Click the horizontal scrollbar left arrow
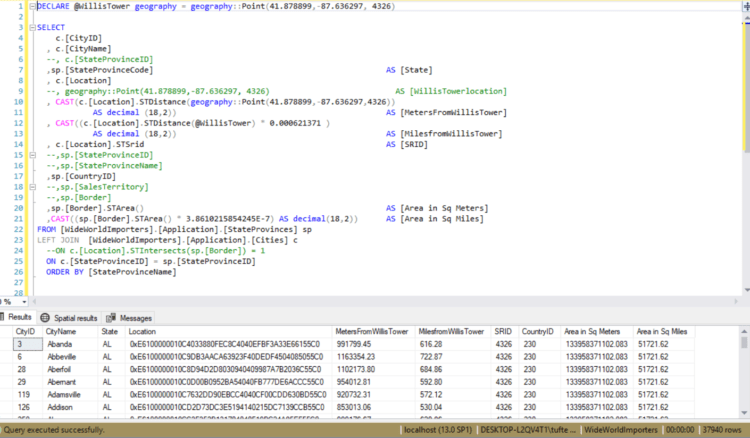 pyautogui.click(x=34, y=301)
